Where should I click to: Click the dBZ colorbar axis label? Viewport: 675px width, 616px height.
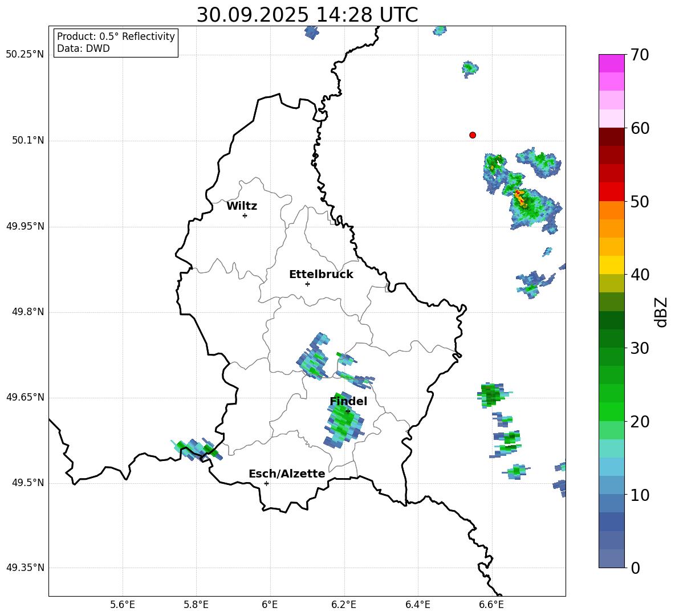click(661, 312)
